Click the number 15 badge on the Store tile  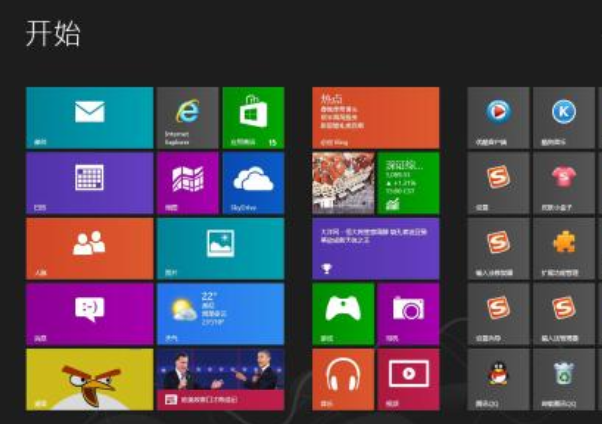point(272,142)
